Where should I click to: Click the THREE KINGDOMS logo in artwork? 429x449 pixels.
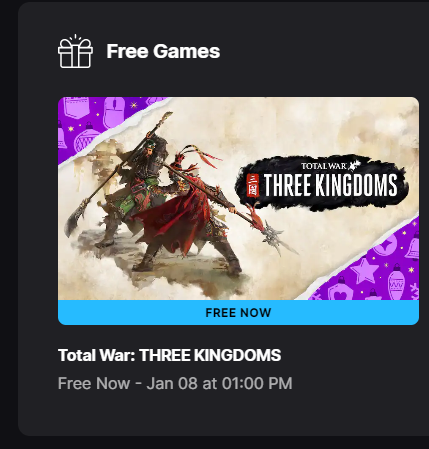tap(322, 183)
